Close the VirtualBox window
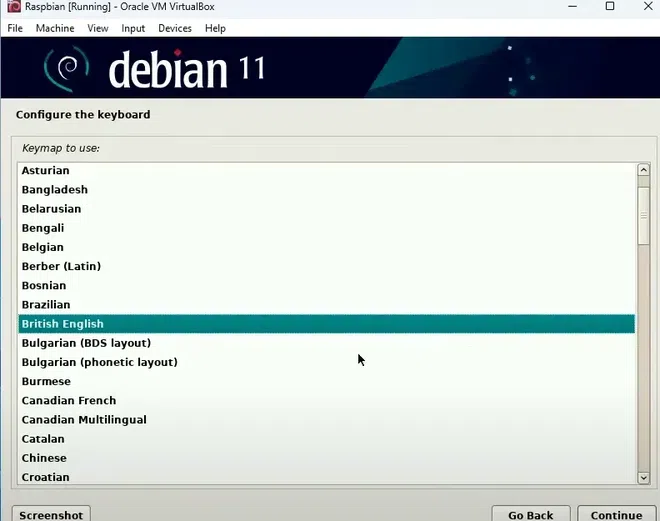 click(x=648, y=6)
